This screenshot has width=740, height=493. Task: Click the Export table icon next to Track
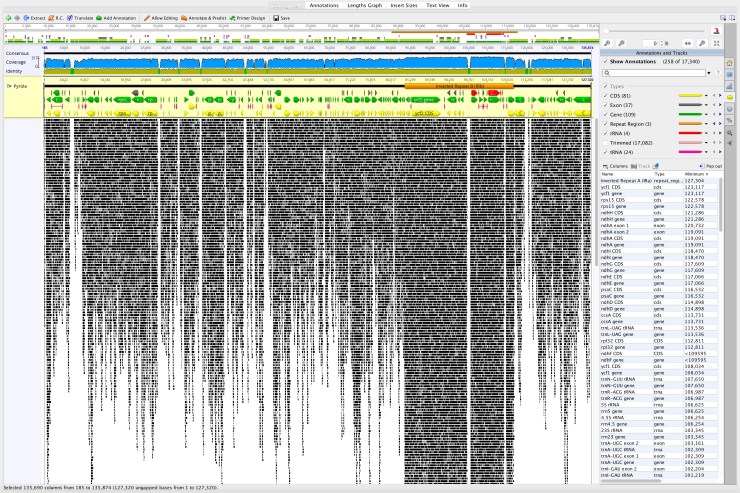[x=656, y=166]
